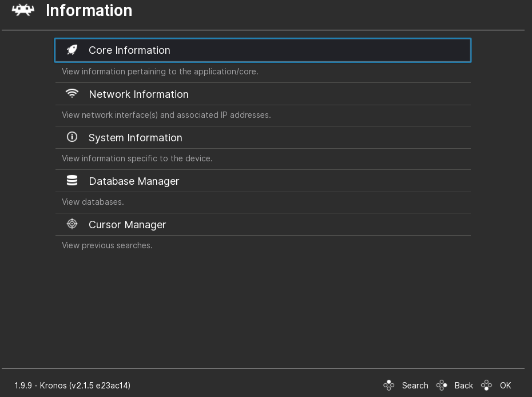532x397 pixels.
Task: Open the Core Information menu entry
Action: click(x=129, y=50)
